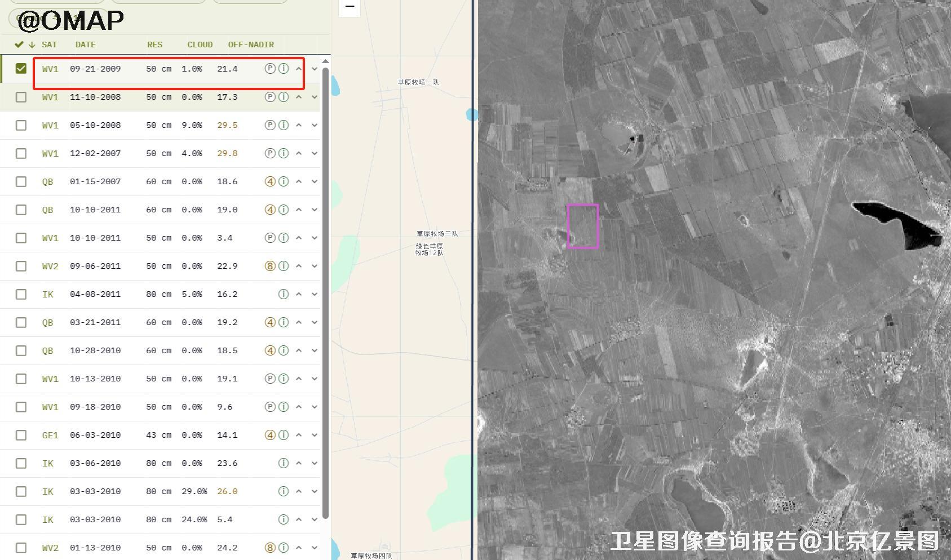951x560 pixels.
Task: Click the 4-band icon on GE1 06-03-2010 row
Action: pos(270,435)
